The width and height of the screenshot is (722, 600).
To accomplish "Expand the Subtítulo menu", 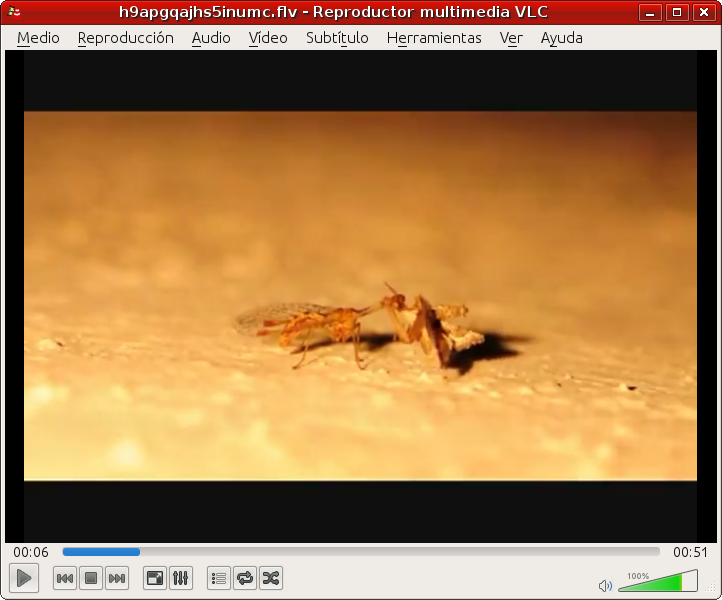I will click(x=337, y=38).
